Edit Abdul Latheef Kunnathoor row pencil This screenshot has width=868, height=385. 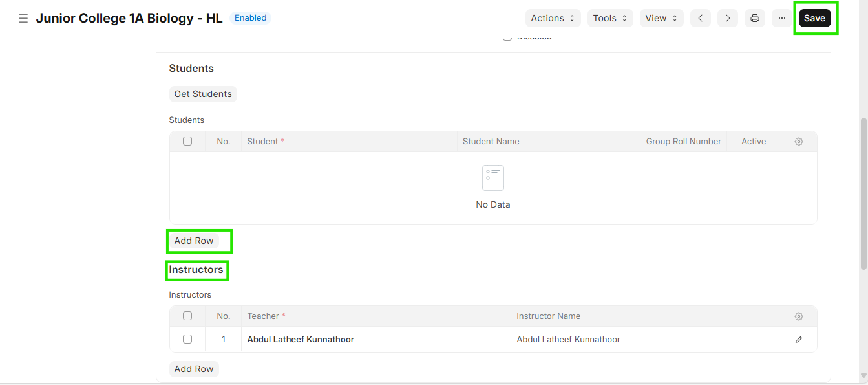tap(799, 340)
